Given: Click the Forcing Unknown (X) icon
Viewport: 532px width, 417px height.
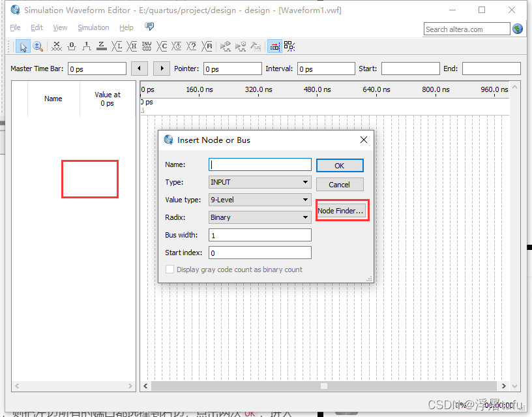Looking at the screenshot, I should 56,46.
